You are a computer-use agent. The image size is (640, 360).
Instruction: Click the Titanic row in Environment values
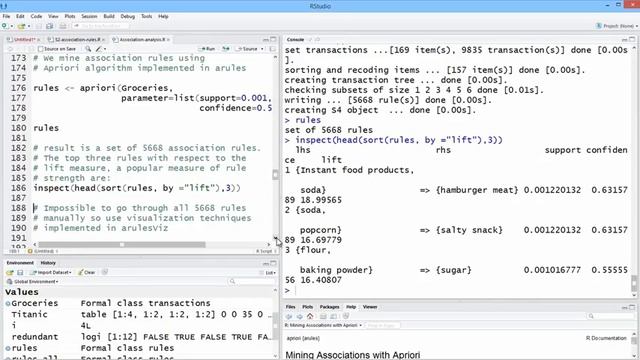(138, 314)
